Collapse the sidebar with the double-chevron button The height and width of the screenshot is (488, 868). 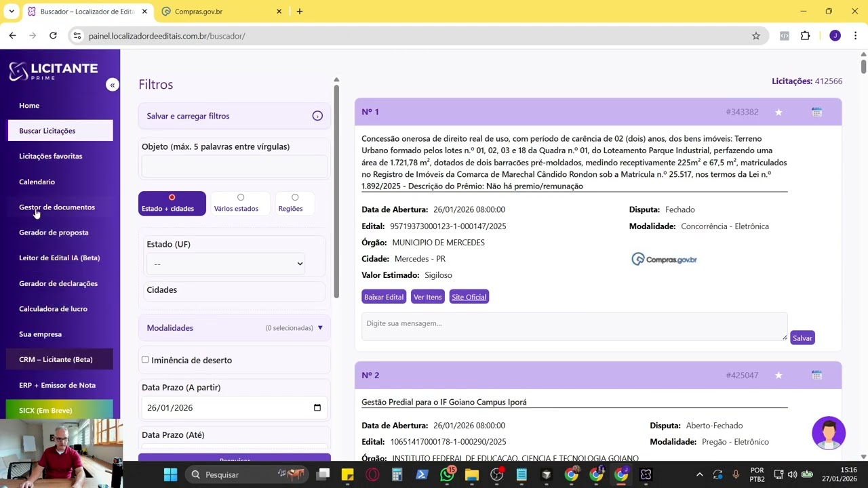click(x=113, y=85)
